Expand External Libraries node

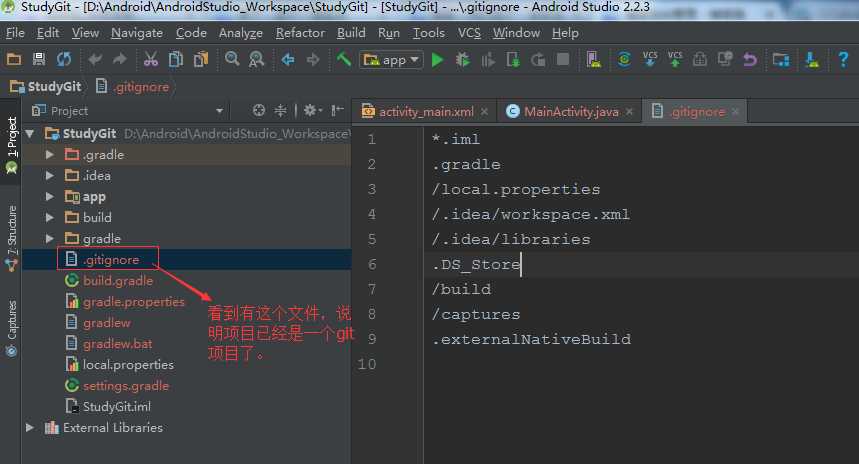point(30,428)
